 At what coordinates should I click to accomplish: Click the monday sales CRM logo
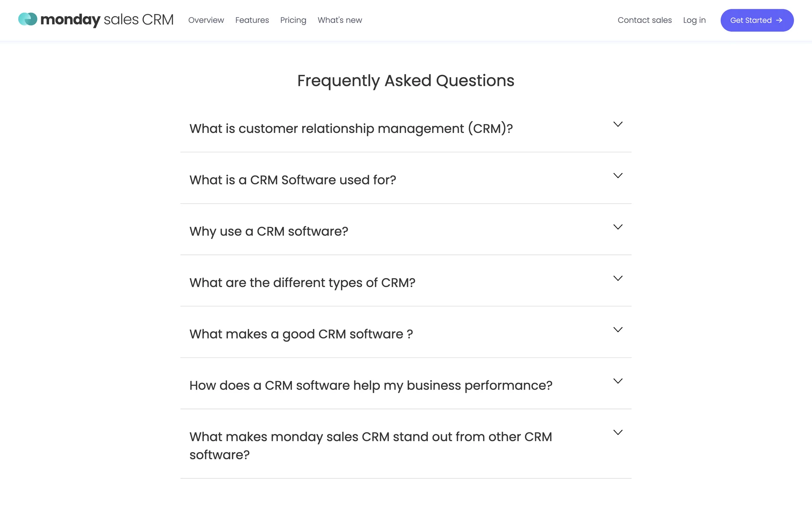click(x=96, y=19)
